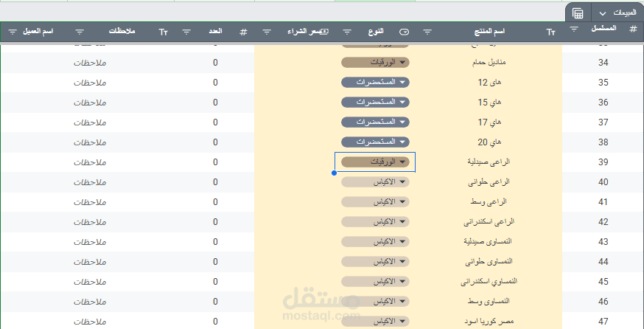Select empty سعر الشراء cell in row 40
The image size is (644, 329).
pyautogui.click(x=295, y=181)
